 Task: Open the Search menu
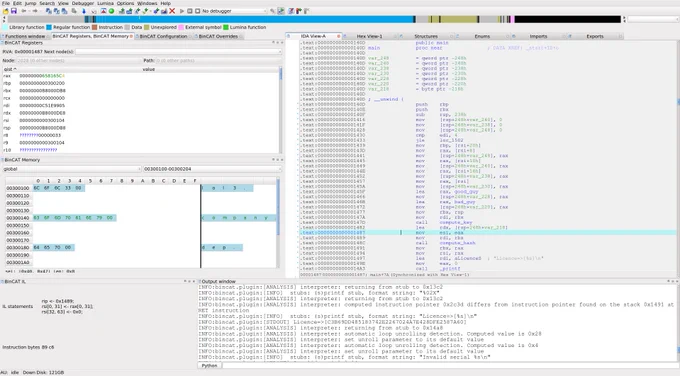tap(47, 3)
